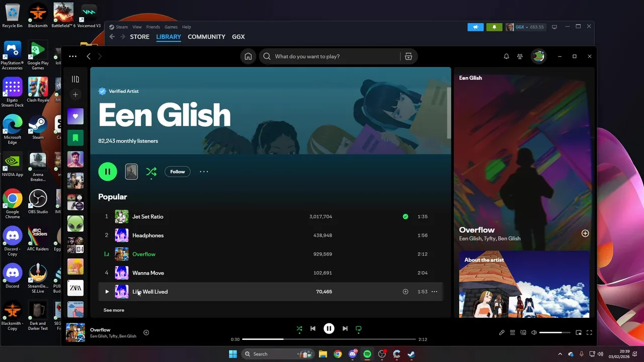Select the Headphones track

pos(148,235)
